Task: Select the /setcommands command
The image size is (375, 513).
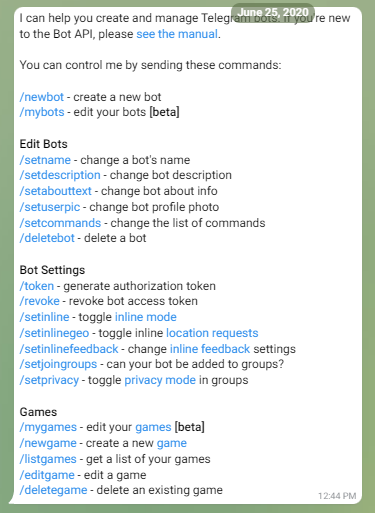Action: [x=60, y=223]
